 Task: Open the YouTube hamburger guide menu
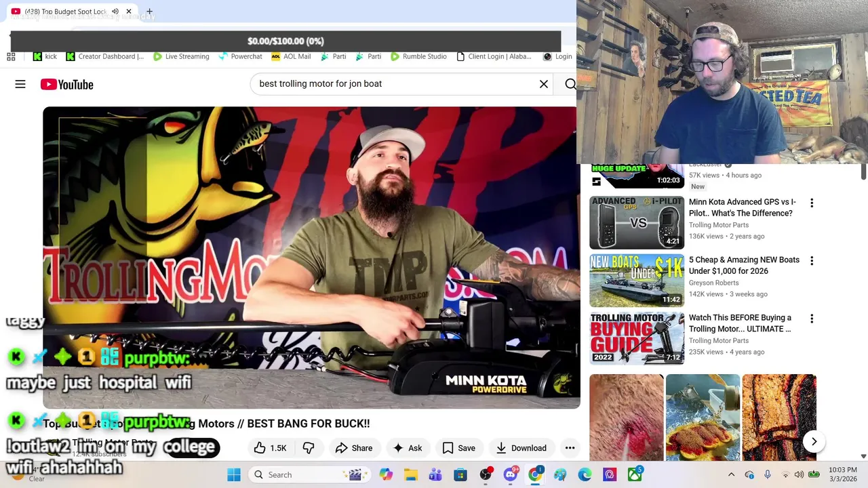(20, 84)
